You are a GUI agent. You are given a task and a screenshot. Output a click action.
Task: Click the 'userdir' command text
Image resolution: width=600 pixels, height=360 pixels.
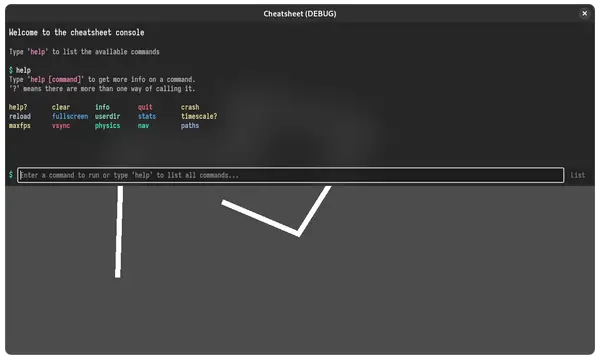[108, 116]
